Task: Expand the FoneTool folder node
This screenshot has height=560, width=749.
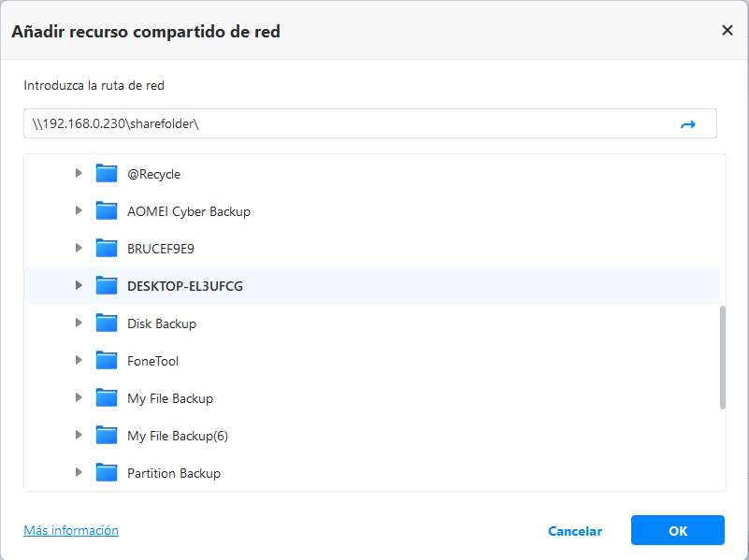Action: tap(79, 361)
